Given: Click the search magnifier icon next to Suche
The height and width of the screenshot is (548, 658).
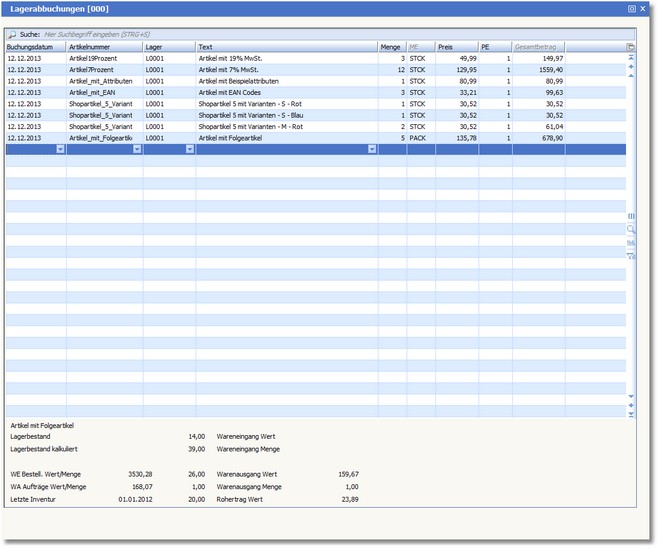Looking at the screenshot, I should 11,33.
